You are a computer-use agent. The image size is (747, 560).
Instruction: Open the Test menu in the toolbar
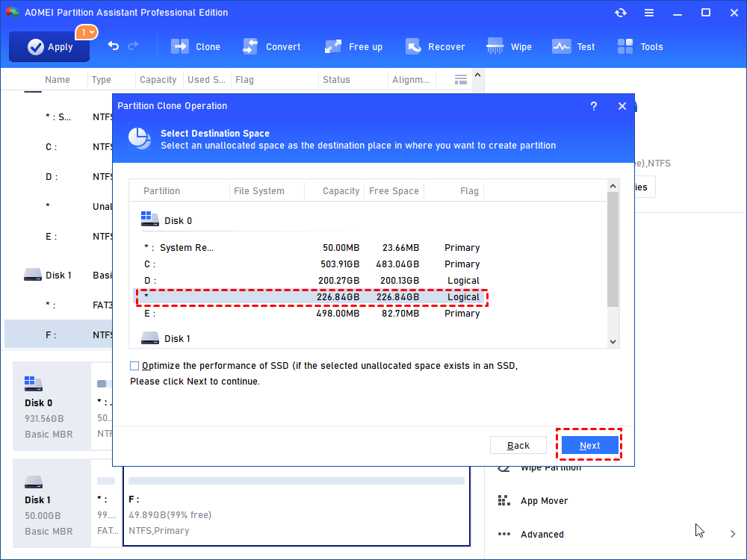click(x=574, y=46)
